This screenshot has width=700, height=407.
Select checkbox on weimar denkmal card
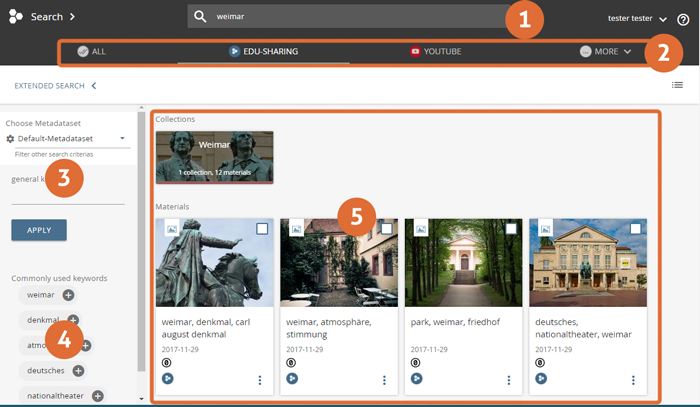pos(262,229)
